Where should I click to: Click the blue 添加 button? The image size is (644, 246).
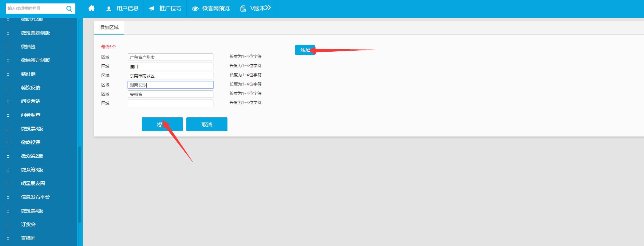(305, 50)
